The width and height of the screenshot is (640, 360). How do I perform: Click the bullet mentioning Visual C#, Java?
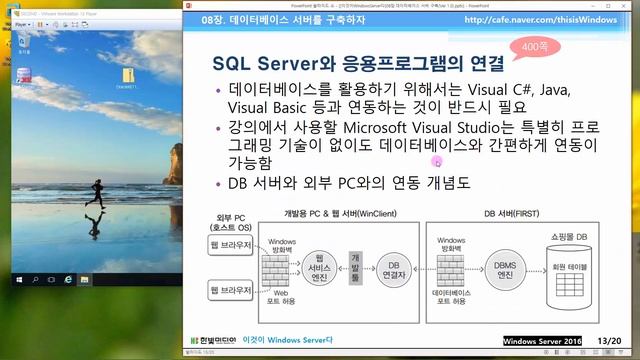[x=399, y=98]
